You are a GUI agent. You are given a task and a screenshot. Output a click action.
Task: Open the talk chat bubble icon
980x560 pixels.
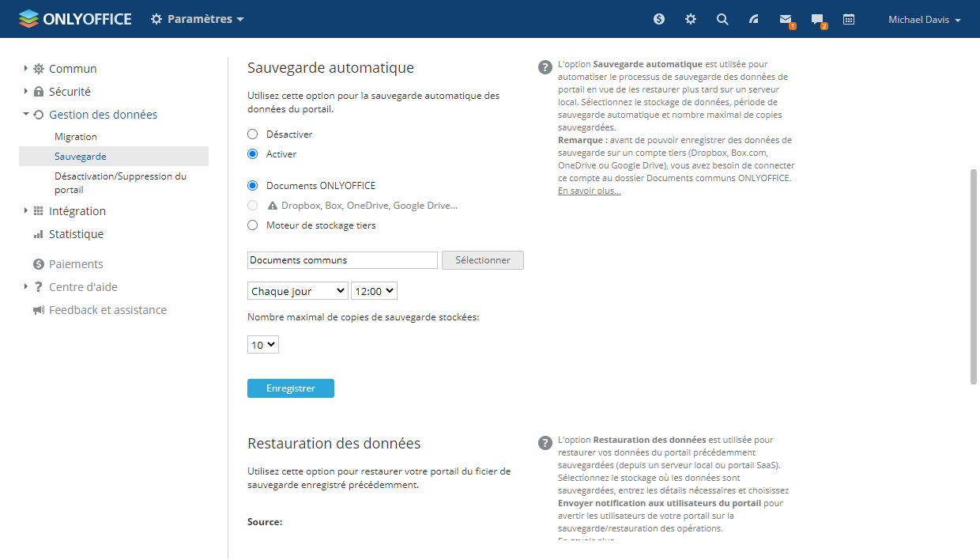[817, 19]
